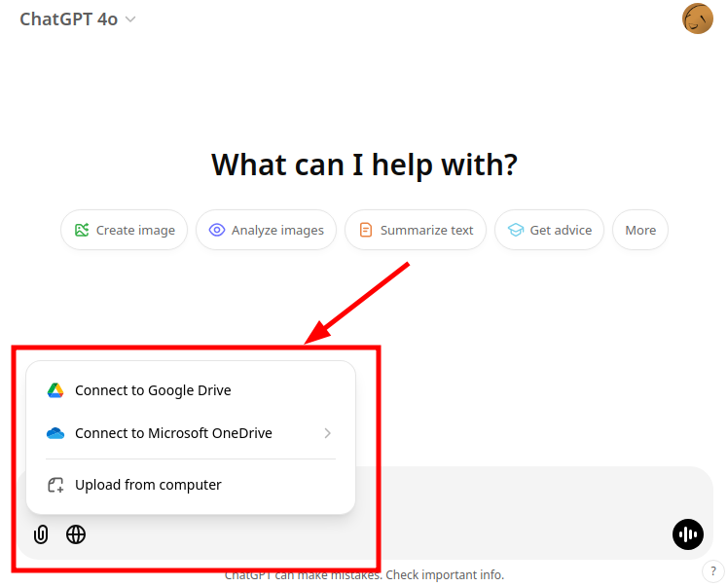Open the user profile avatar menu
Image resolution: width=728 pixels, height=587 pixels.
[698, 18]
